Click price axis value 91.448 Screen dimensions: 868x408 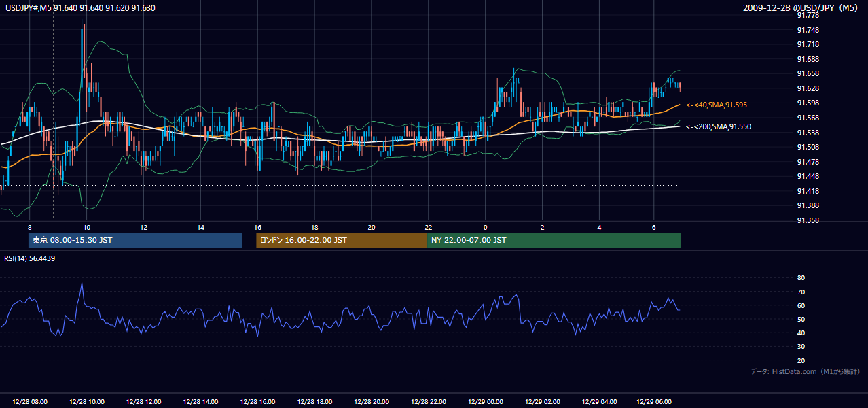tap(808, 176)
